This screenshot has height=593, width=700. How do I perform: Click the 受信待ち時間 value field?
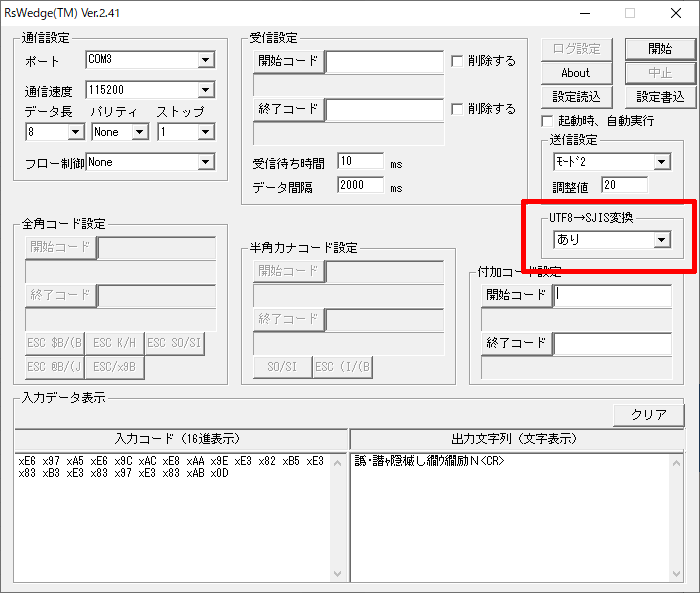coord(361,161)
